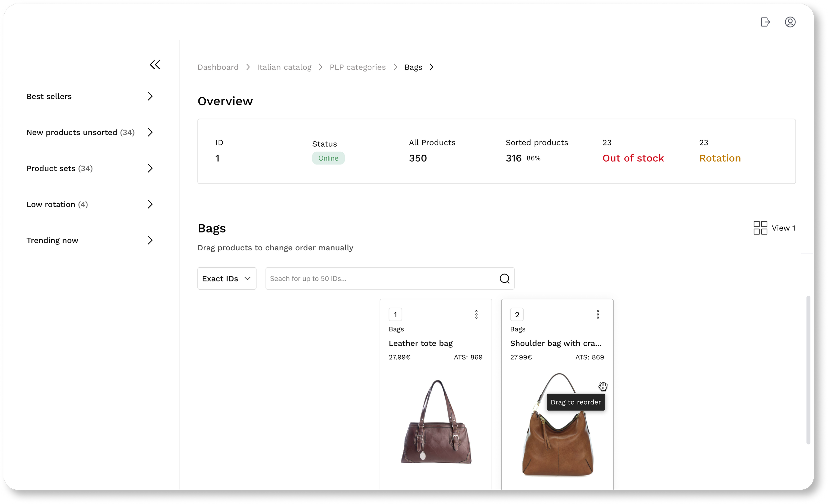The image size is (828, 504).
Task: Click the logout icon in header
Action: pyautogui.click(x=765, y=22)
